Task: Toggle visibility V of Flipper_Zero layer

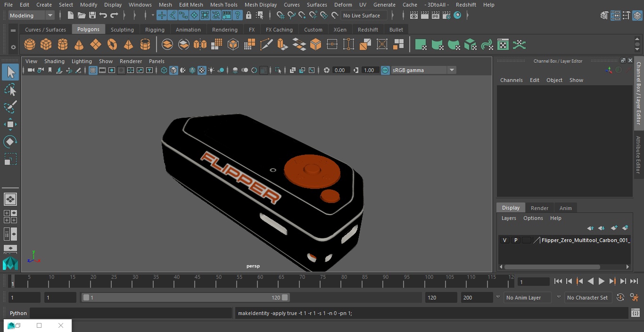Action: [x=504, y=240]
